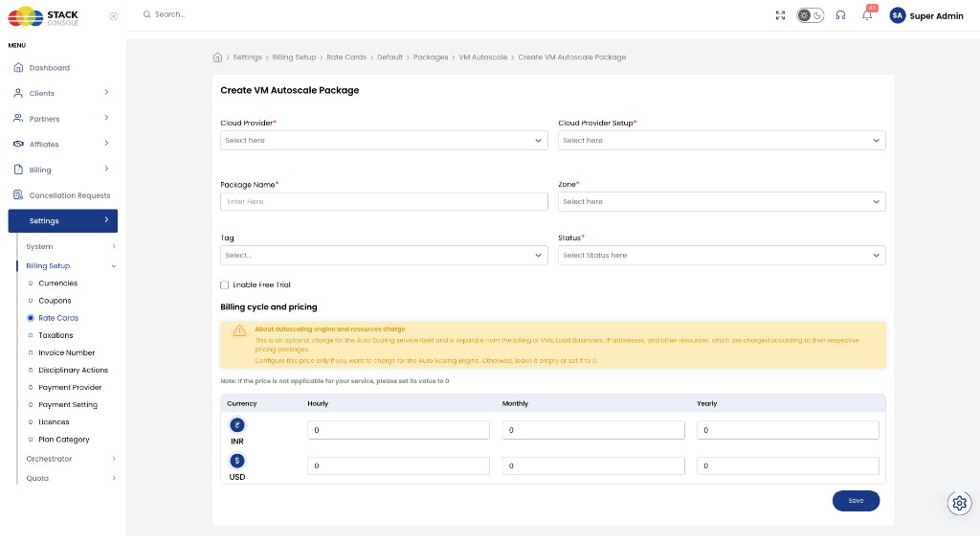The image size is (980, 544).
Task: Open Clients menu item
Action: tap(42, 93)
